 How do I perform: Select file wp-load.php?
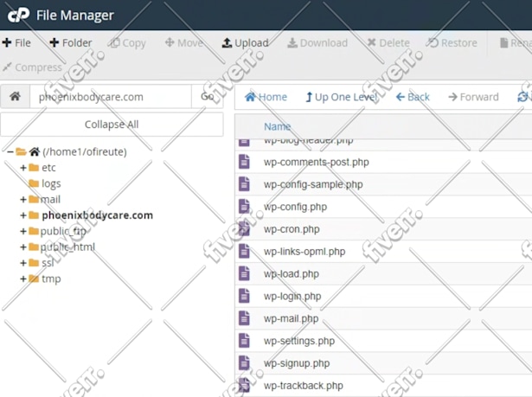point(292,274)
